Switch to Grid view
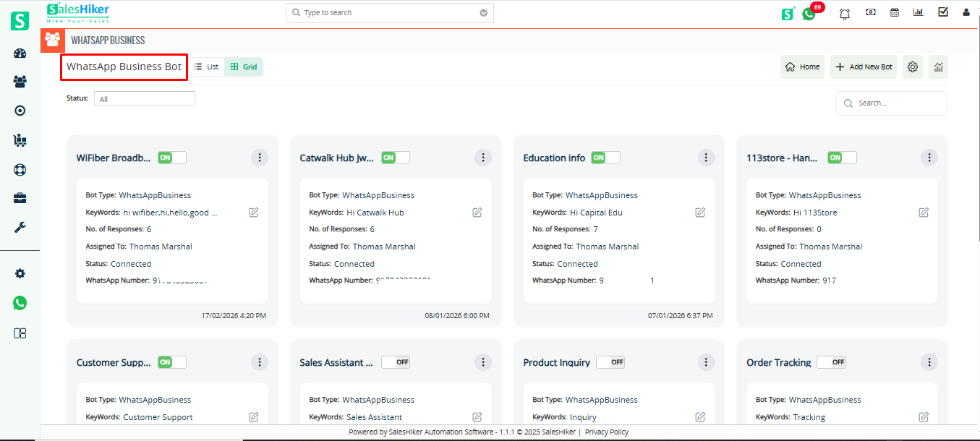The image size is (980, 441). tap(244, 67)
